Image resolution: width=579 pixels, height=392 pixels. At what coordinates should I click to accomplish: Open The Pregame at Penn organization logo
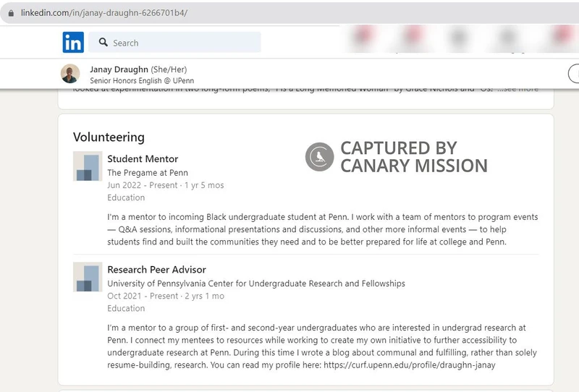pos(88,166)
